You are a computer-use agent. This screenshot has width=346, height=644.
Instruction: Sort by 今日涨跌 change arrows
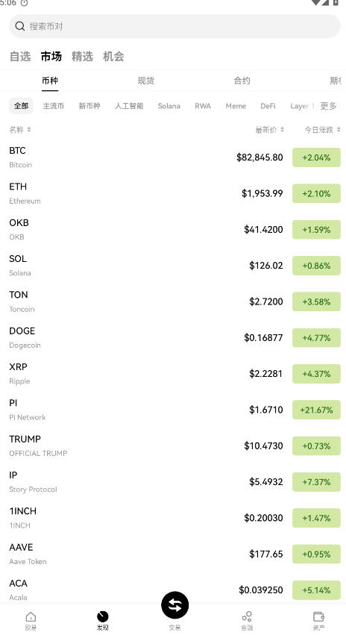coord(339,130)
